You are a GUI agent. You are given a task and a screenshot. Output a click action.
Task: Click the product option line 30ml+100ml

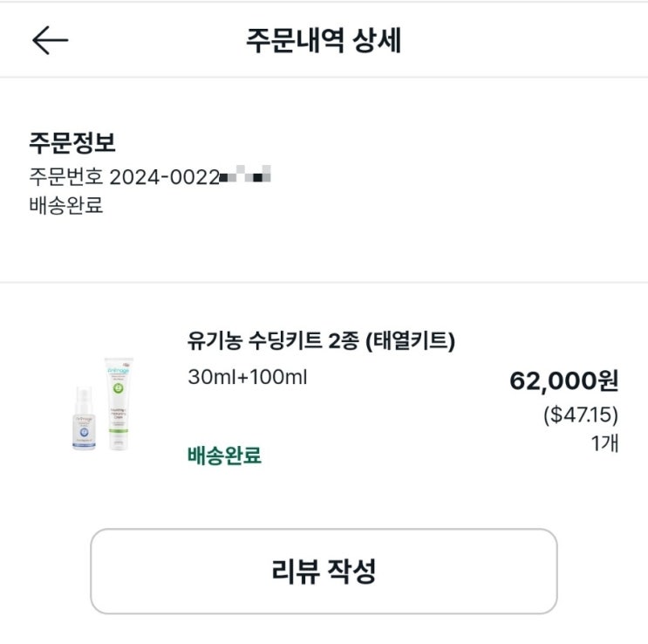pos(247,378)
